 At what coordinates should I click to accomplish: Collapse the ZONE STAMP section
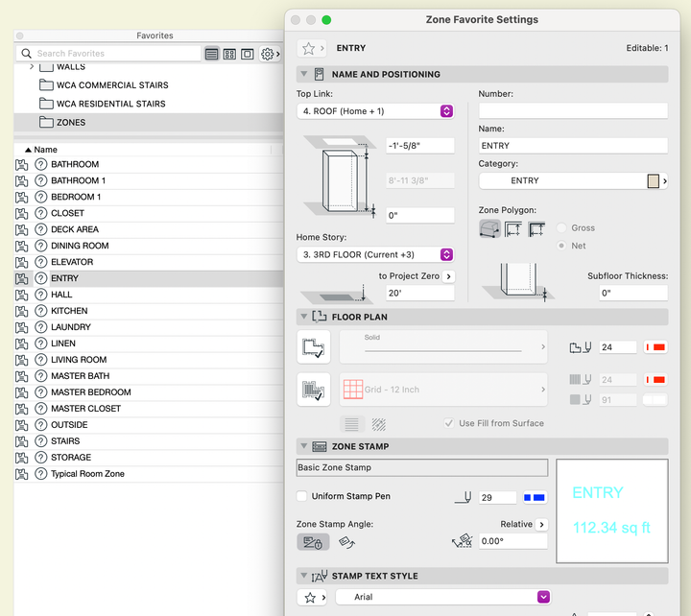(303, 446)
